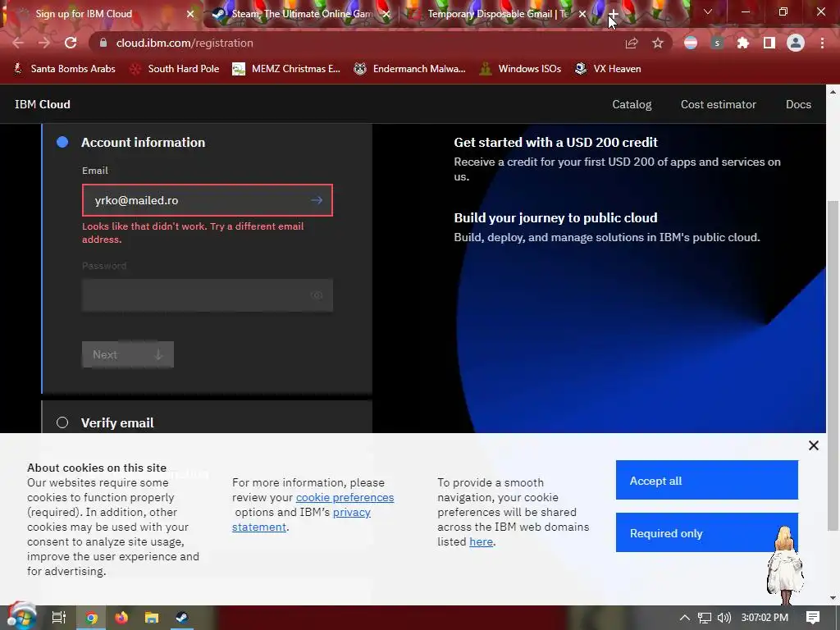Open Cost estimator in the header
Viewport: 840px width, 630px height.
718,104
